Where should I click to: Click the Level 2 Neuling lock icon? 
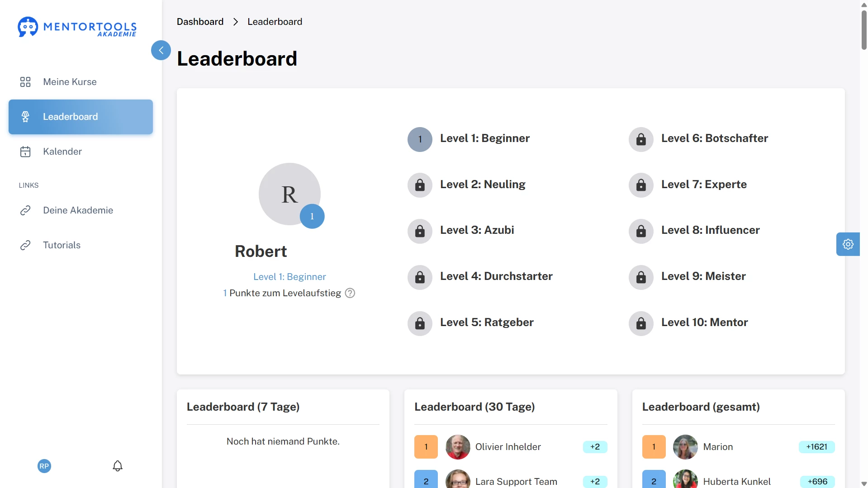point(420,185)
